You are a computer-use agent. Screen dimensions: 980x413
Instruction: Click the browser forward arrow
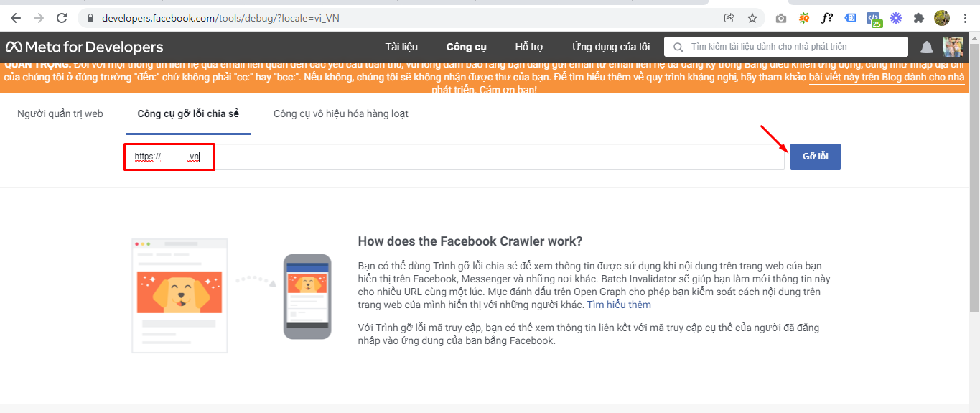39,18
